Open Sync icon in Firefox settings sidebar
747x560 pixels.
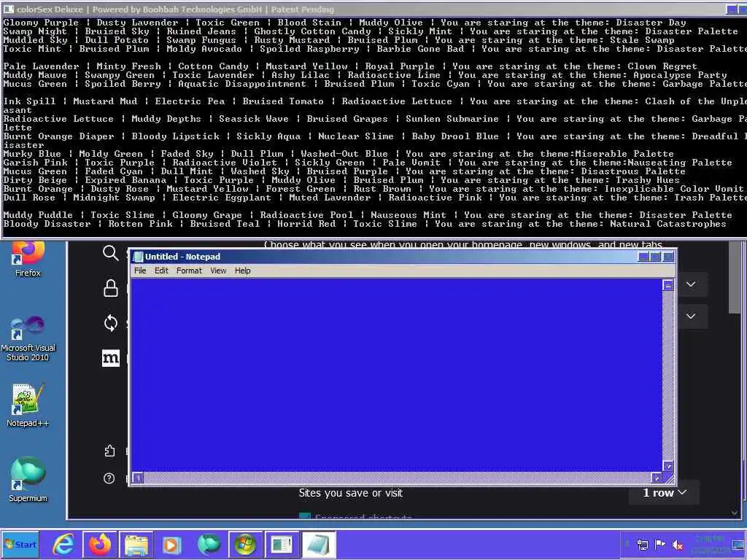coord(111,323)
